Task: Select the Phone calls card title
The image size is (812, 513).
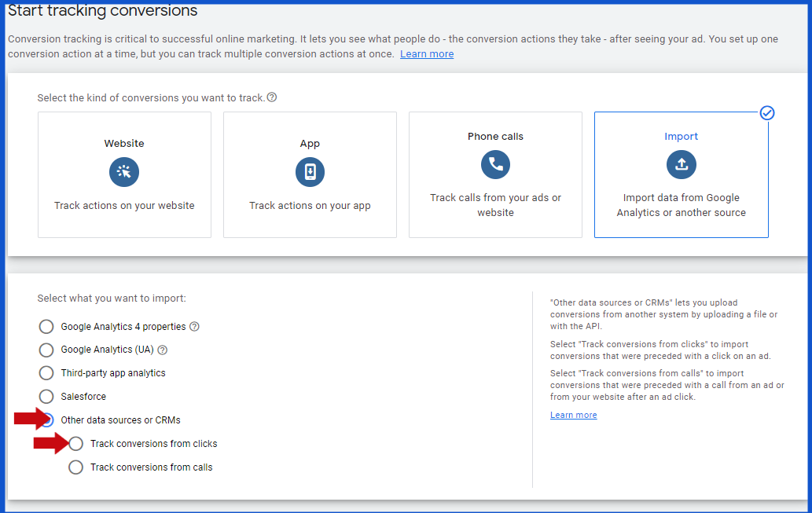Action: 495,136
